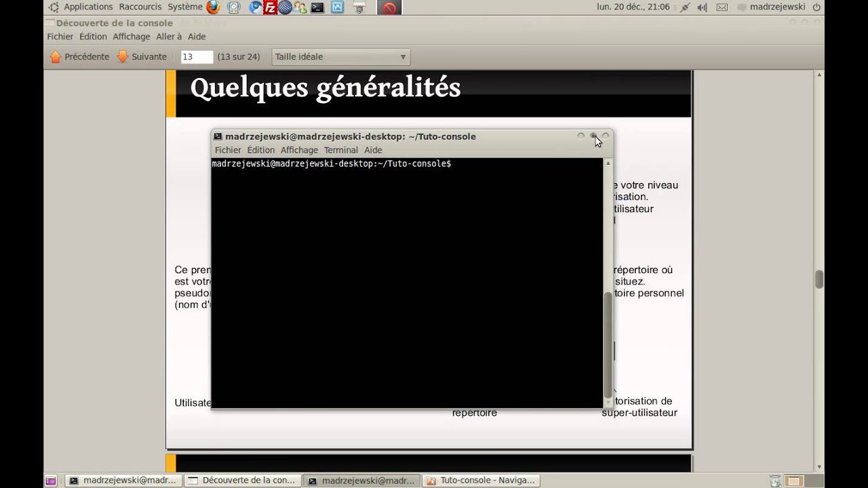Click the show desktop button in bottom panel
The width and height of the screenshot is (868, 488).
[x=51, y=481]
